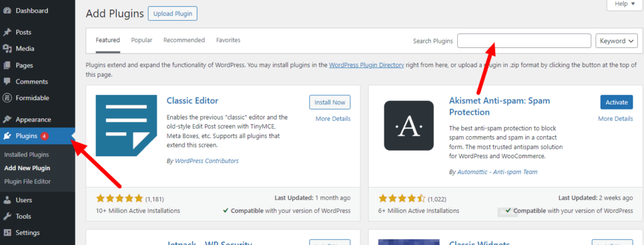644x245 pixels.
Task: Focus the Search Plugins input field
Action: pyautogui.click(x=524, y=41)
